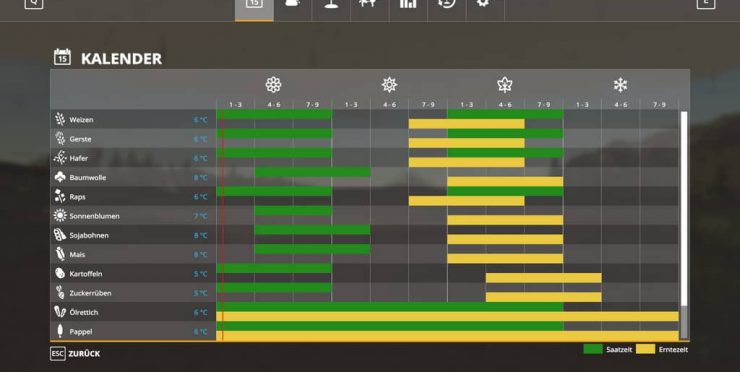Click the Kalender header calendar icon
740x372 pixels.
click(x=62, y=57)
